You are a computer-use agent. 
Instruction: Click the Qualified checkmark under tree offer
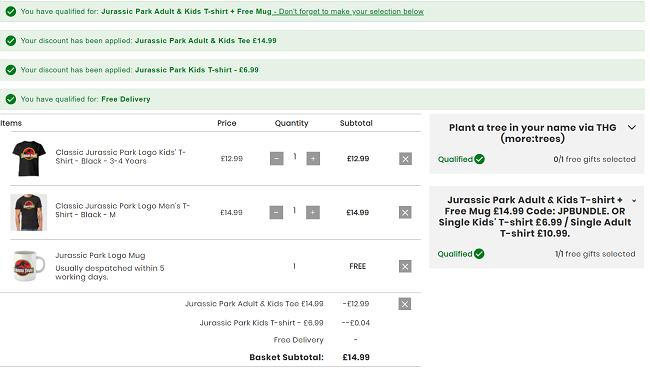[x=480, y=159]
